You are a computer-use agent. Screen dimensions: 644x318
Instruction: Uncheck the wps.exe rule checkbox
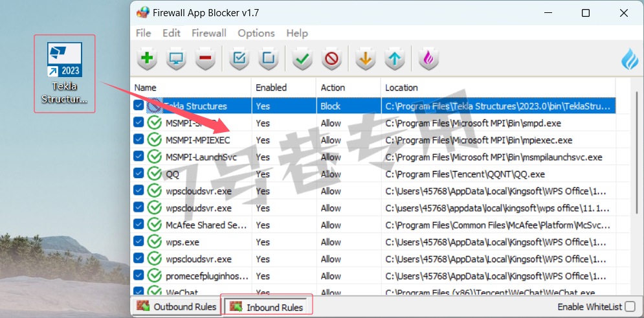139,242
